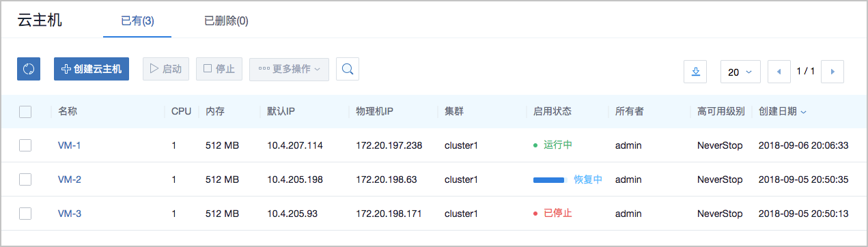Check the VM-1 row checkbox
Viewport: 868px width, 247px height.
coord(25,145)
